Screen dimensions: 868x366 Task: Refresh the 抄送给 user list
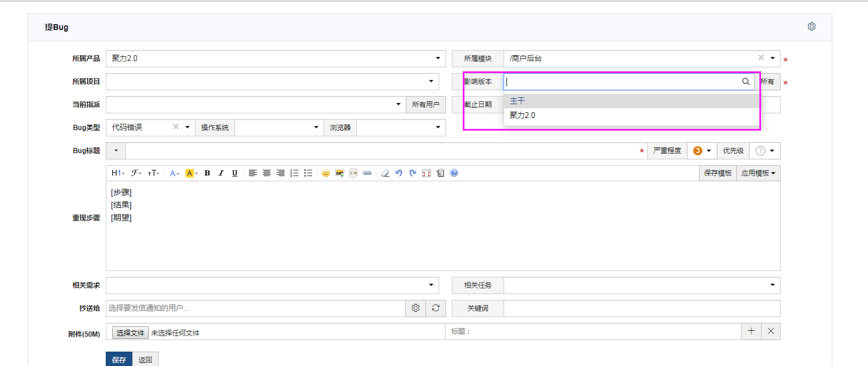(436, 308)
